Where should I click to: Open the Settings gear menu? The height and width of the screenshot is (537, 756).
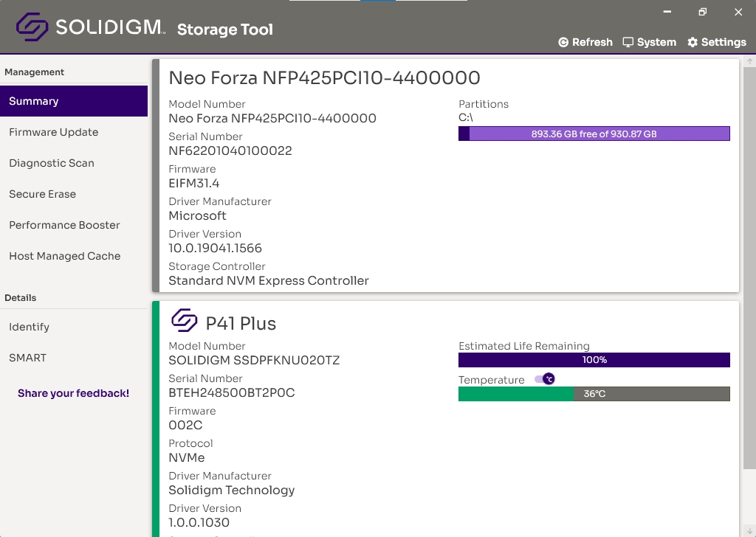coord(717,42)
